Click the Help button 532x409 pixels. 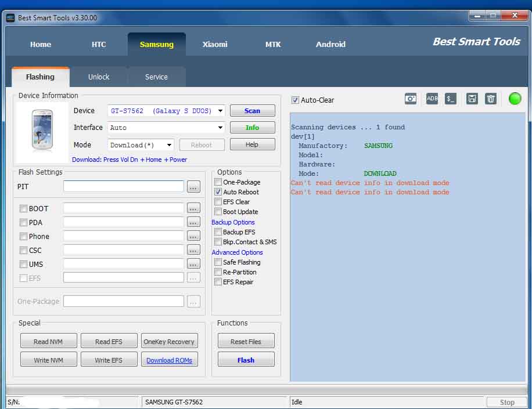pos(253,144)
